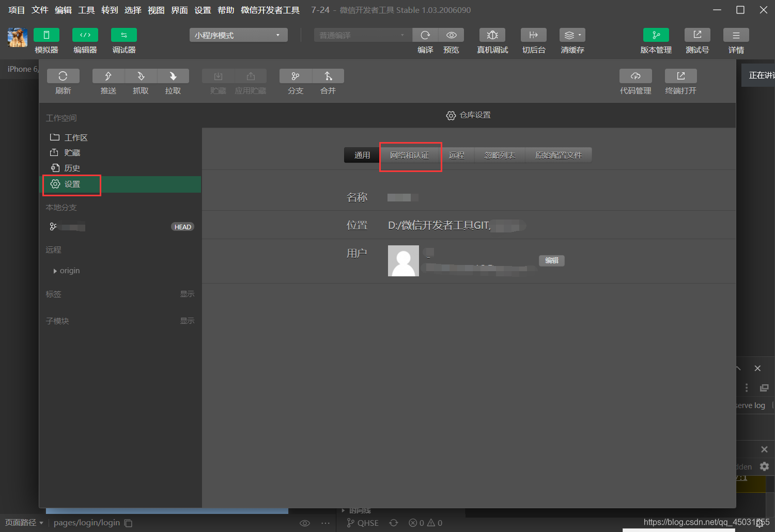Open the debugger panel three-dot menu

(747, 388)
